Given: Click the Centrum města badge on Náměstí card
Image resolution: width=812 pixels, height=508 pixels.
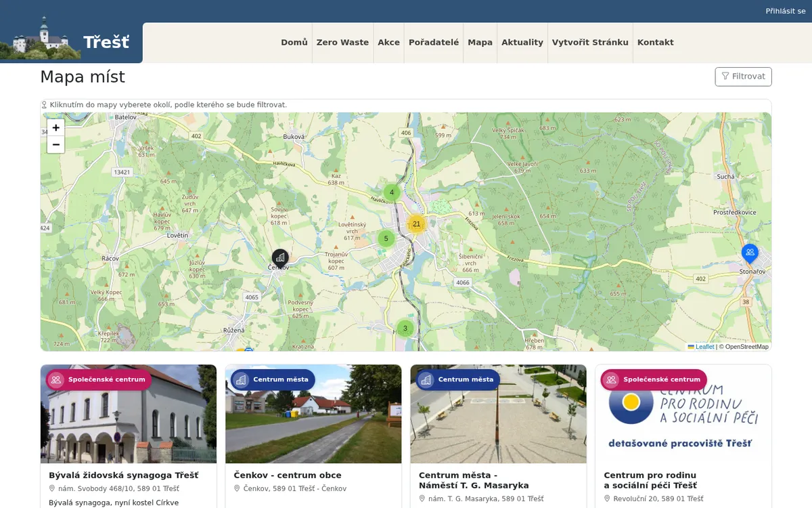Looking at the screenshot, I should (x=458, y=379).
